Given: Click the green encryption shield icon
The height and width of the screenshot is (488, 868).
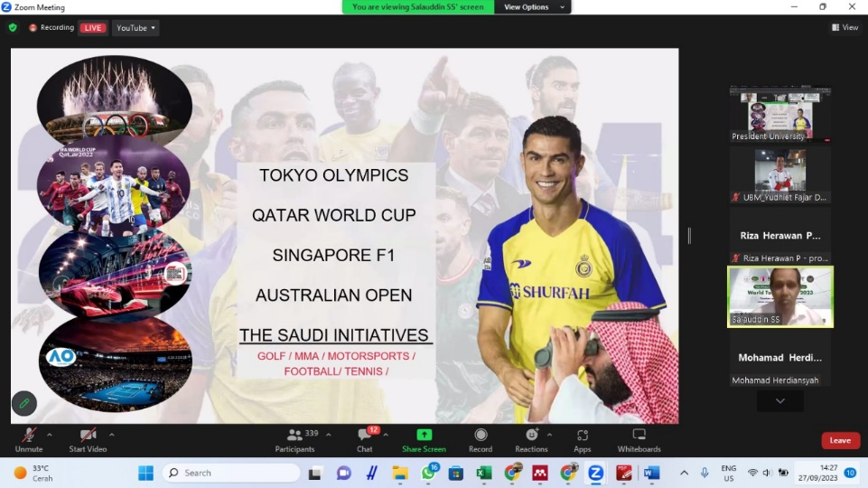Looking at the screenshot, I should pyautogui.click(x=13, y=27).
